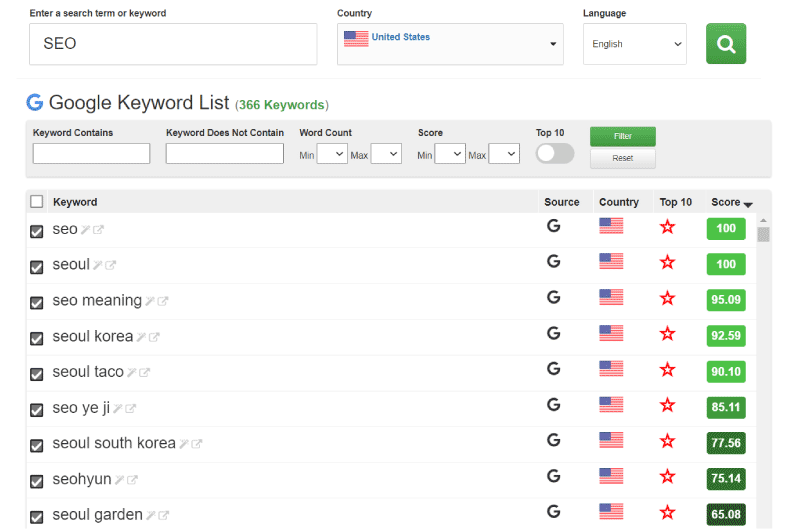
Task: Click the seohyun keyword text
Action: [x=82, y=479]
